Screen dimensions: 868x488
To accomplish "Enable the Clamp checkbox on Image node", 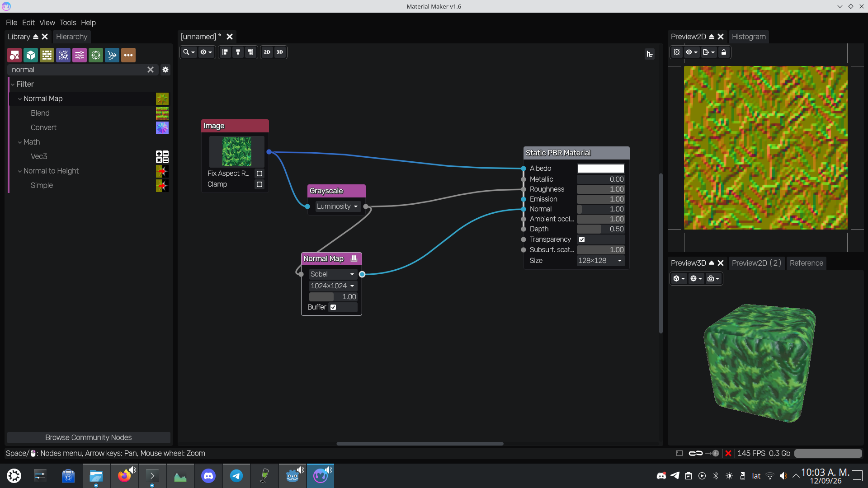I will (x=259, y=184).
